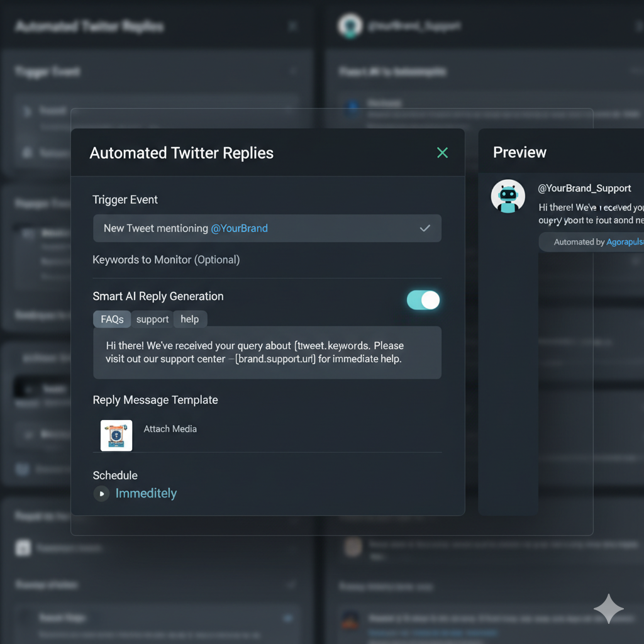Image resolution: width=644 pixels, height=644 pixels.
Task: Click the Automated Twitter Replies dialog title
Action: pos(182,153)
